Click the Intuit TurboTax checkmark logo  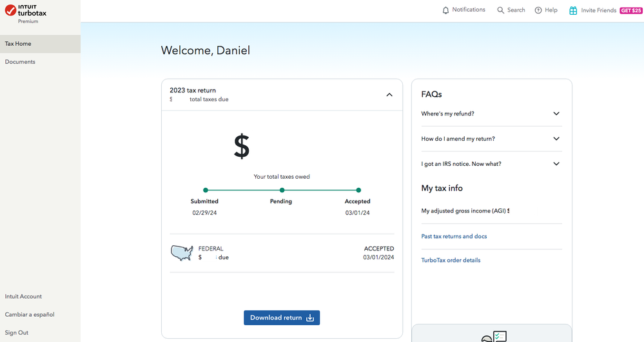[x=11, y=10]
